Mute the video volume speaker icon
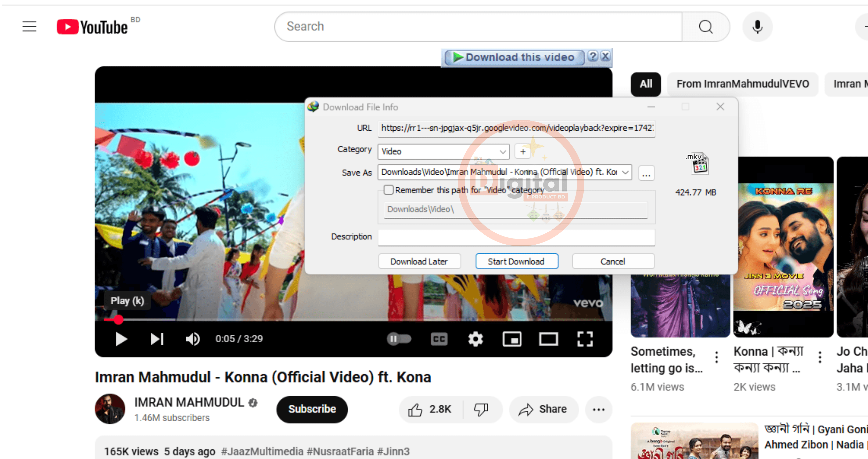Image resolution: width=868 pixels, height=459 pixels. tap(193, 339)
